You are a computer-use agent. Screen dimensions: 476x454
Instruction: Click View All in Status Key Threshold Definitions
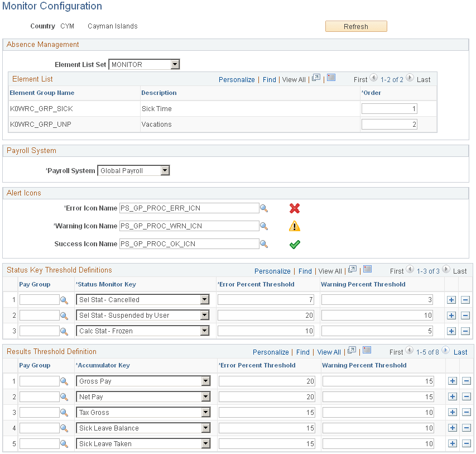coord(330,271)
